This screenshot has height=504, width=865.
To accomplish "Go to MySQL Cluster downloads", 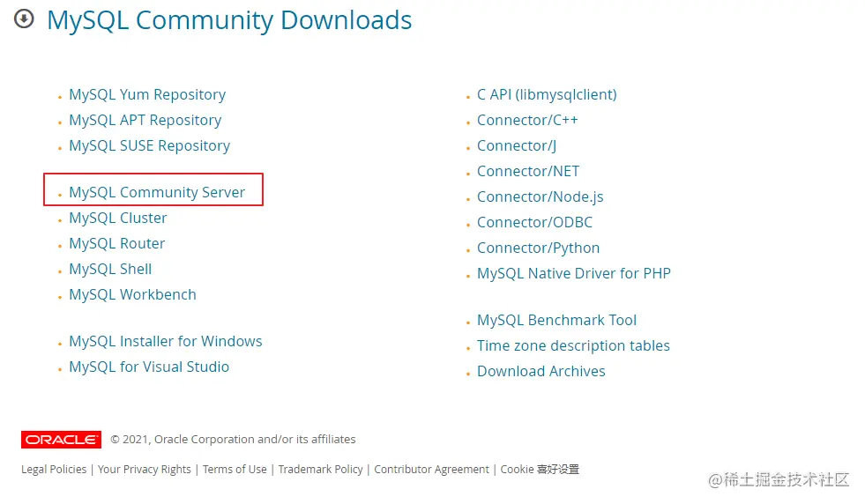I will pos(117,218).
